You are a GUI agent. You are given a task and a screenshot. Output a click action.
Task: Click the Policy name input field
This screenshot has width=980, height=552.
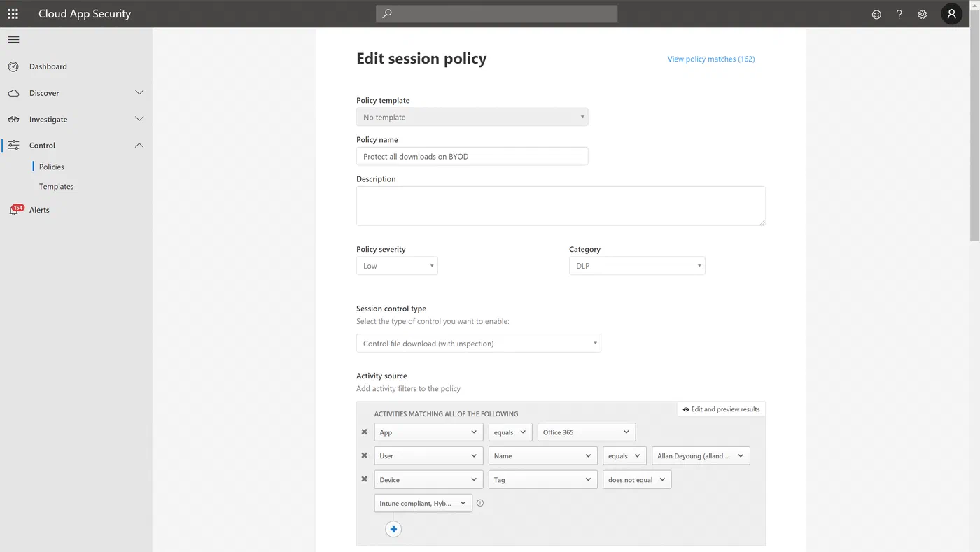pos(472,156)
